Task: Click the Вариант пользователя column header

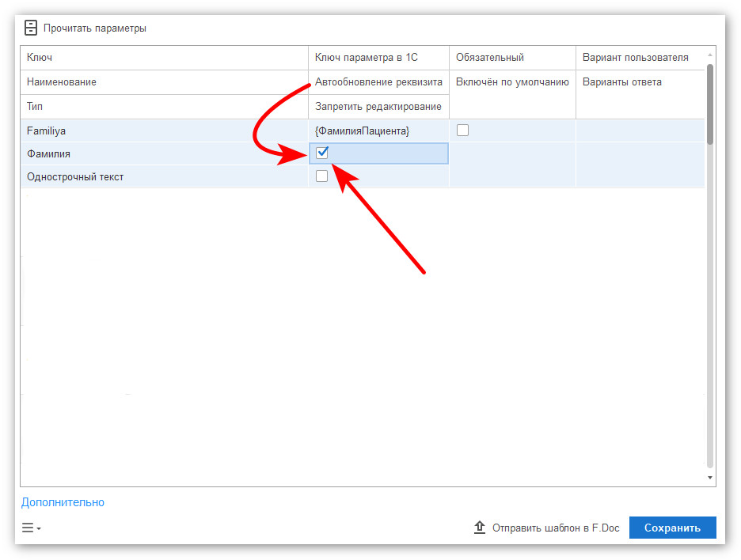Action: click(x=640, y=58)
